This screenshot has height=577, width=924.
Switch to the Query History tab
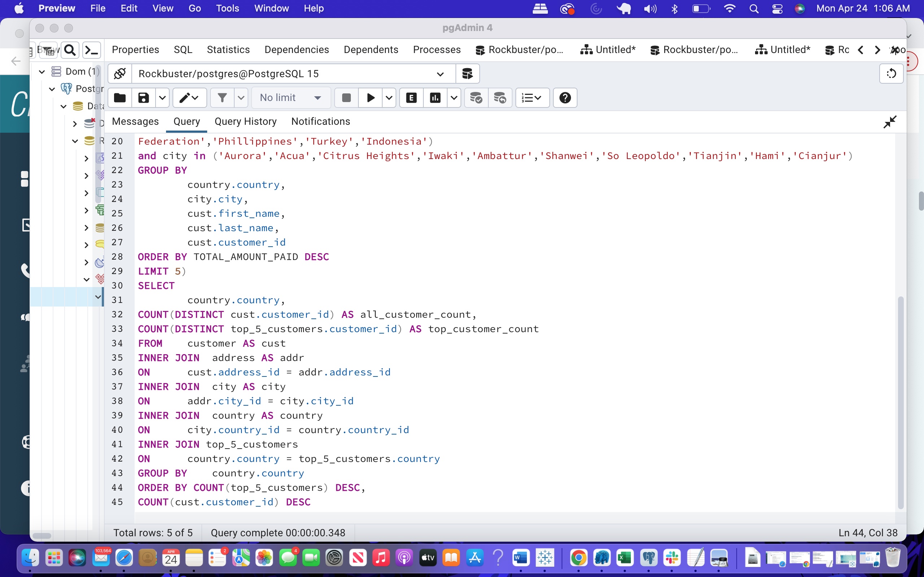[245, 122]
